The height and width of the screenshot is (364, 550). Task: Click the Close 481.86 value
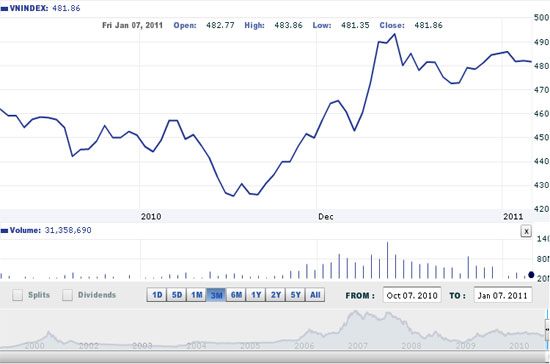tap(428, 25)
